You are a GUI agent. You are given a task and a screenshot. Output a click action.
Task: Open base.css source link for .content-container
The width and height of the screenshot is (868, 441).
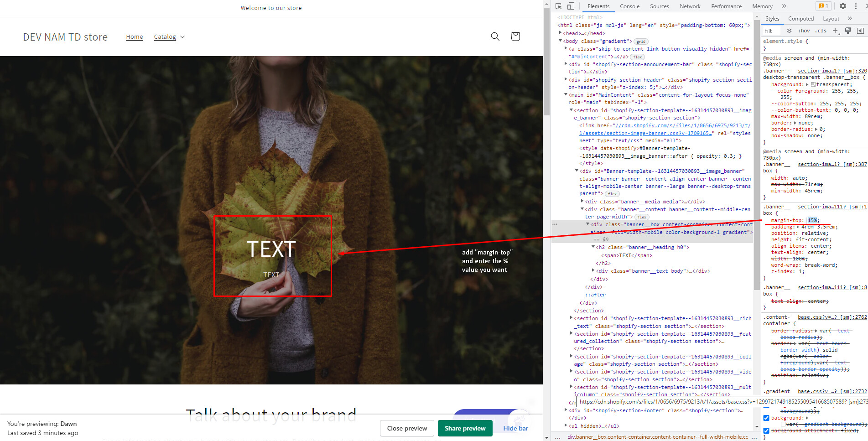click(832, 317)
